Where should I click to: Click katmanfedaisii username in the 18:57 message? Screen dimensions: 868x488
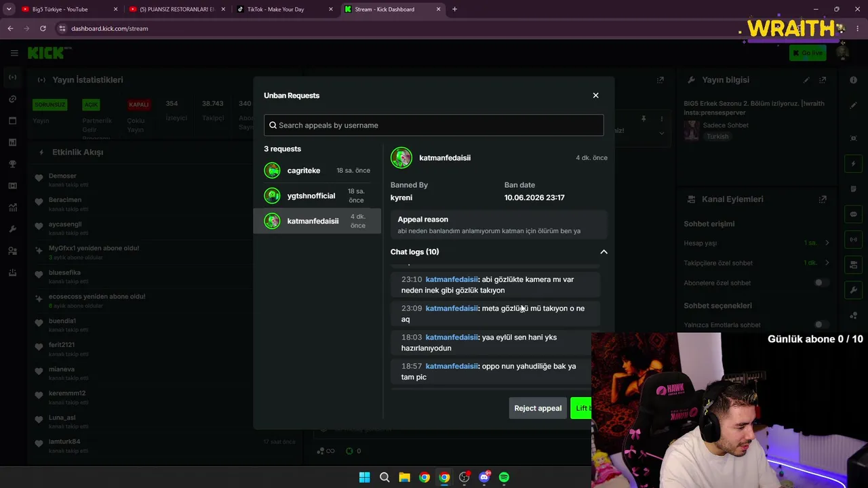pos(452,366)
